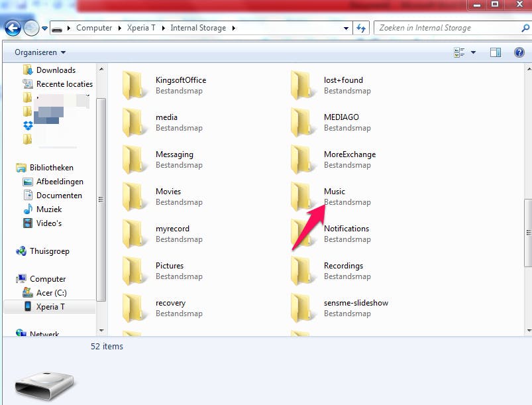Expand the arrow after Computer breadcrumb
Screen dimensions: 532x405
click(x=119, y=29)
